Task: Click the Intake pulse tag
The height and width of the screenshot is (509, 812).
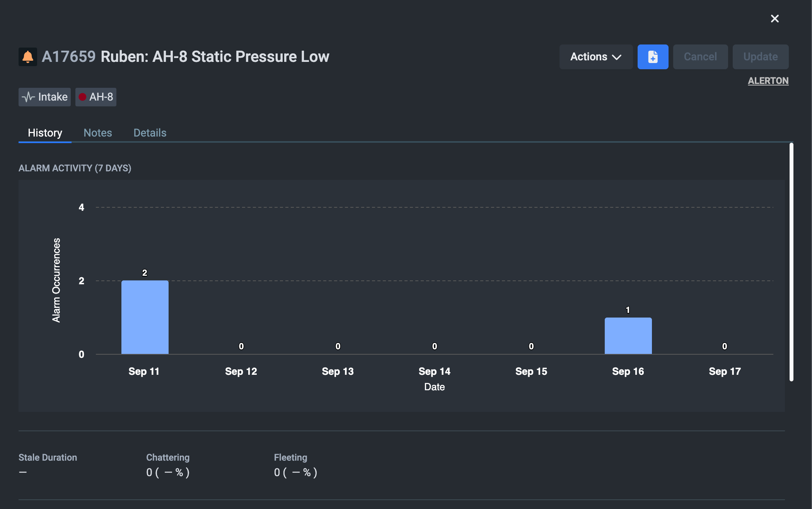Action: tap(45, 97)
